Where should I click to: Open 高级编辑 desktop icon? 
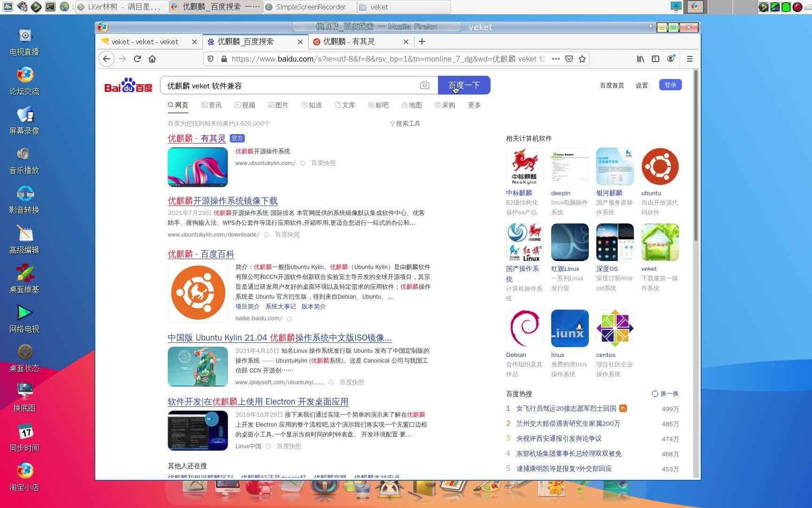[x=24, y=240]
